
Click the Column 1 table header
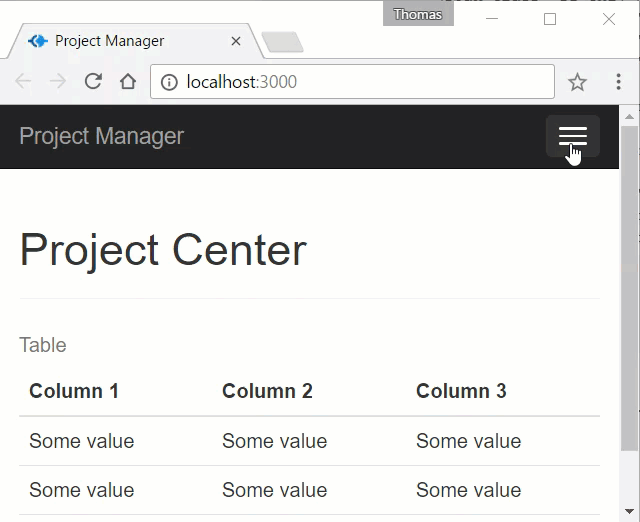point(74,391)
